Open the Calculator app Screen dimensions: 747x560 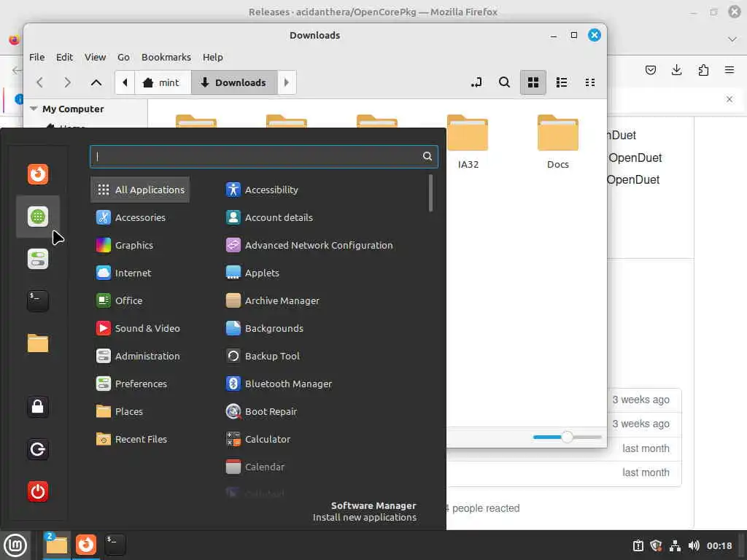click(258, 439)
